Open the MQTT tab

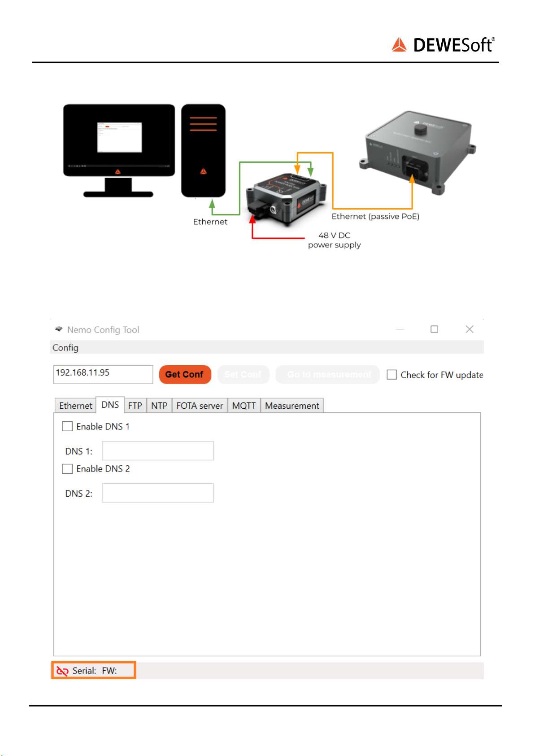244,406
